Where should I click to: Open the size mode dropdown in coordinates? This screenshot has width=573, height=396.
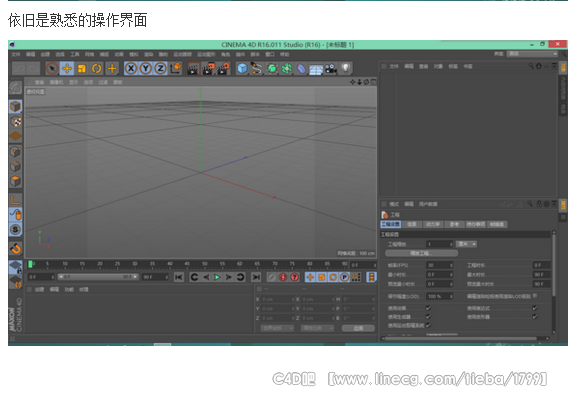(317, 328)
